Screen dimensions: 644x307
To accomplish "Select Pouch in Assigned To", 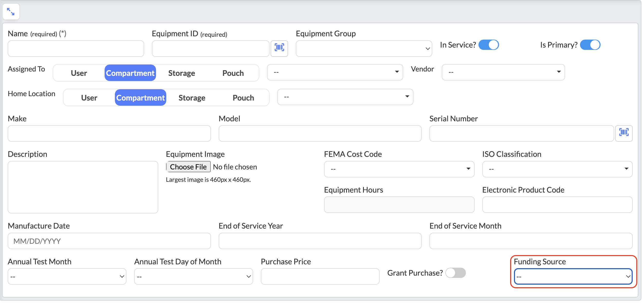I will pyautogui.click(x=233, y=73).
